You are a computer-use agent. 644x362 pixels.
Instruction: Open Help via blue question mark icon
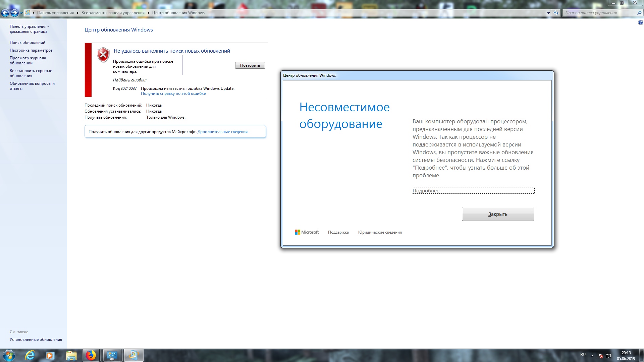pos(640,22)
